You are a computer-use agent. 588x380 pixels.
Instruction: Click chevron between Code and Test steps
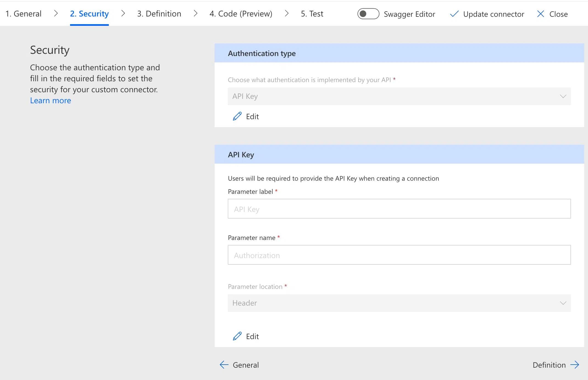pos(287,13)
